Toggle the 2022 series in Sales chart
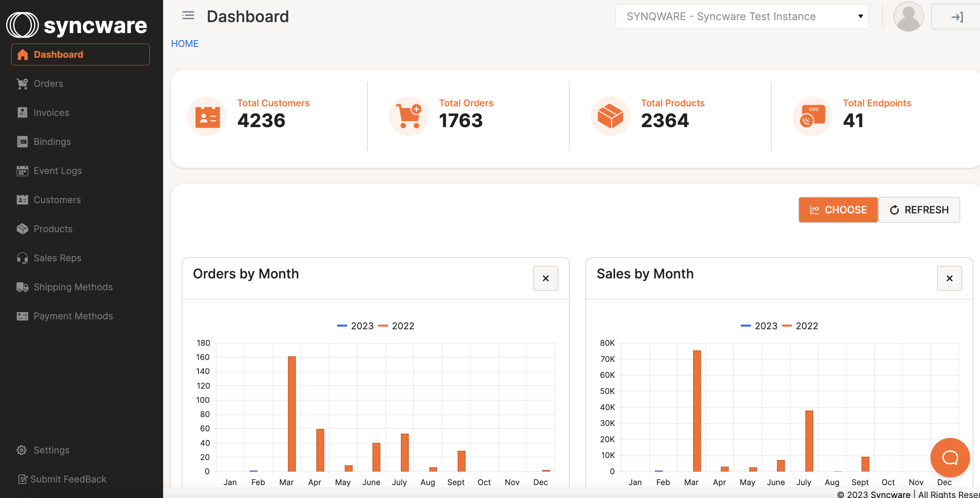This screenshot has width=980, height=498. (807, 326)
